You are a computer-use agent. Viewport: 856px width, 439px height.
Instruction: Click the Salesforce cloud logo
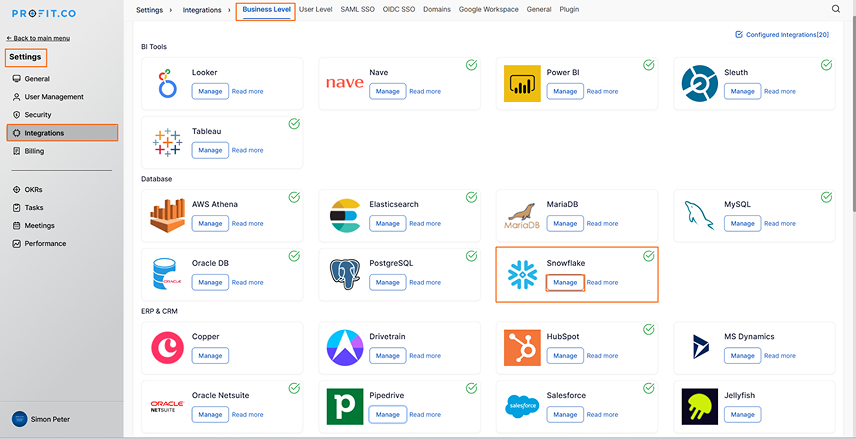click(x=522, y=407)
